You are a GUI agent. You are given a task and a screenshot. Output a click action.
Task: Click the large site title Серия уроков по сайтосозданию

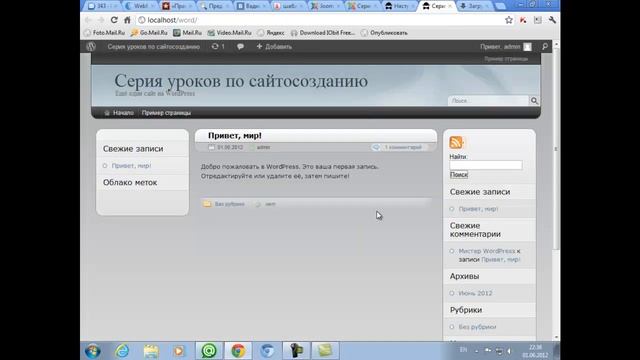coord(241,81)
